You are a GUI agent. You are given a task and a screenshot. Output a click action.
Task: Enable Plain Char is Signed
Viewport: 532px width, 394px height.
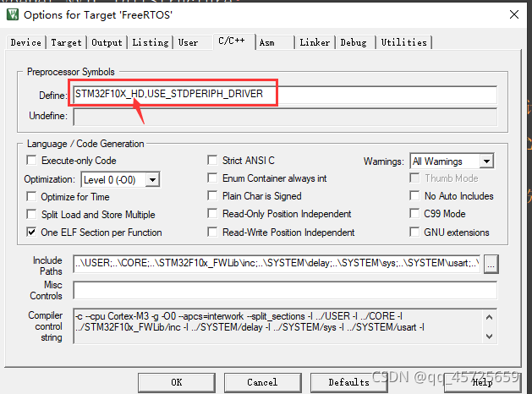[x=212, y=195]
